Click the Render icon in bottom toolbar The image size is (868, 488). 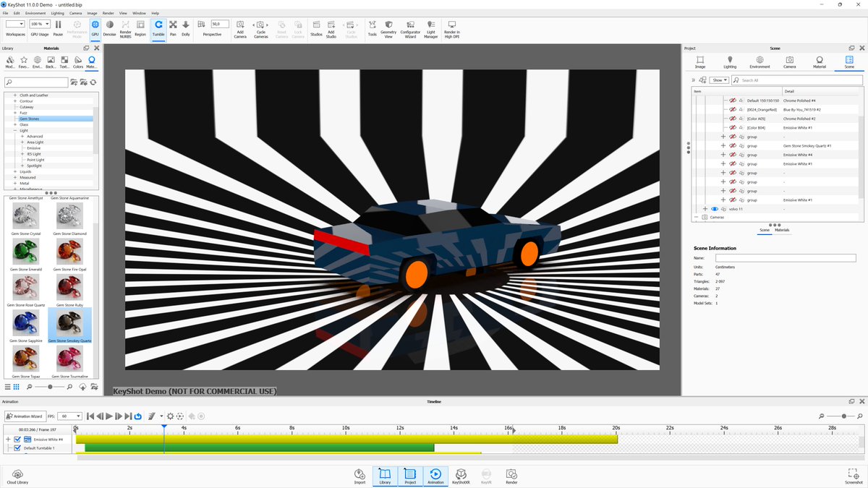(511, 476)
